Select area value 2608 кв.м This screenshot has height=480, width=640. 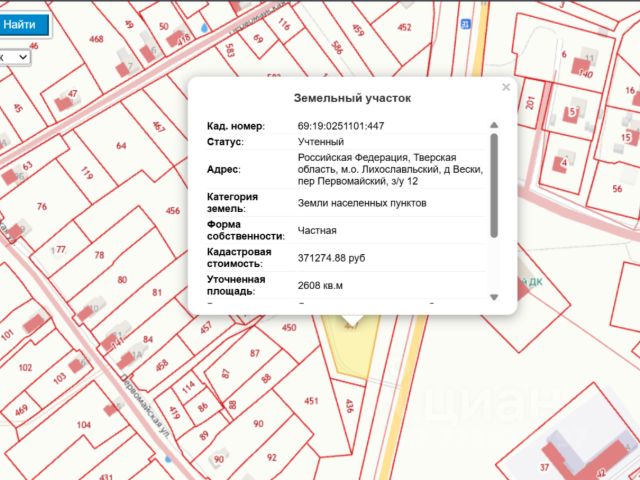pyautogui.click(x=320, y=285)
